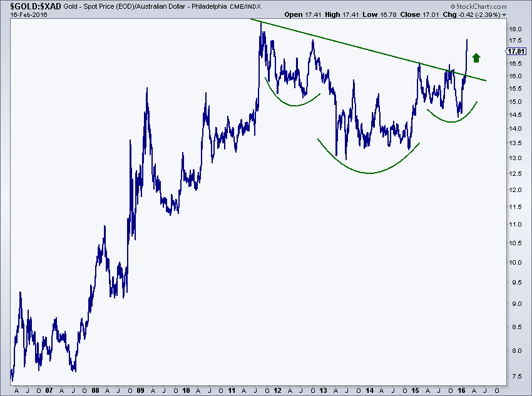Image resolution: width=532 pixels, height=396 pixels.
Task: Click the '09' year label on time axis
Action: tap(140, 390)
